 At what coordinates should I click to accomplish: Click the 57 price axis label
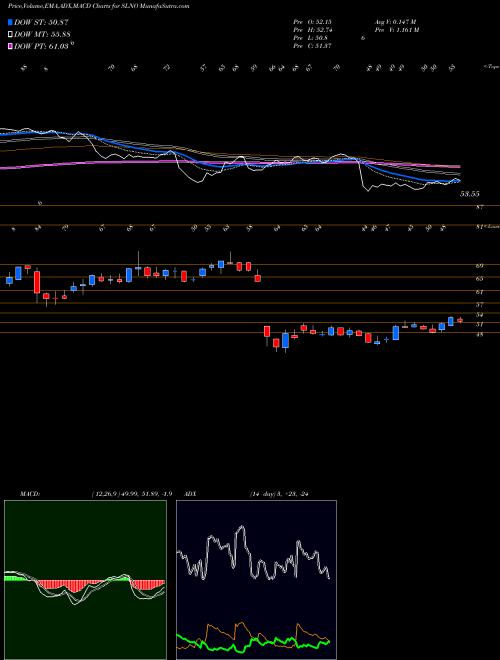click(x=479, y=304)
